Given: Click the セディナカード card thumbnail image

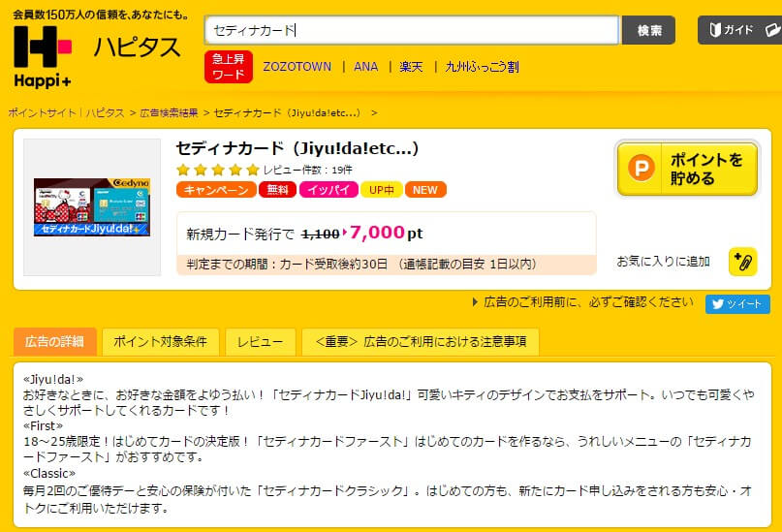Looking at the screenshot, I should 92,205.
